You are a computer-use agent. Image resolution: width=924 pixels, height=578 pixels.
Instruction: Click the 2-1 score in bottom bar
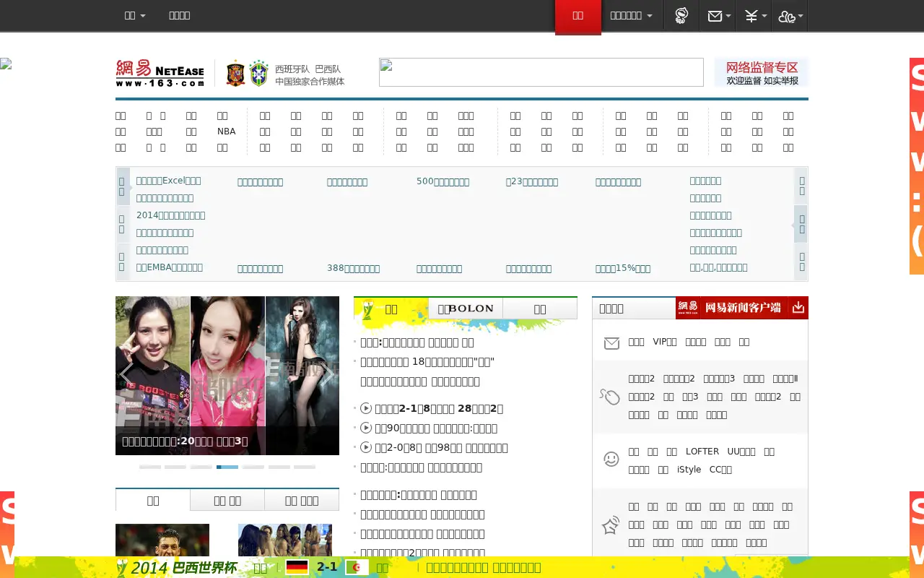pyautogui.click(x=327, y=567)
